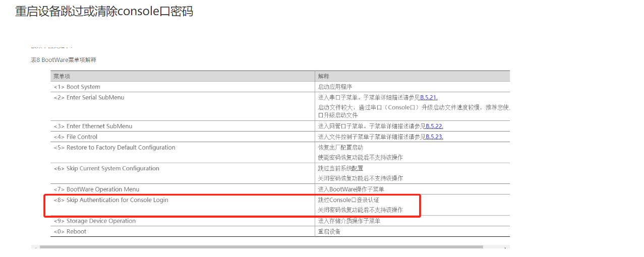644x257 pixels.
Task: Select <5> Restore to Factory Default Configuration
Action: [114, 148]
